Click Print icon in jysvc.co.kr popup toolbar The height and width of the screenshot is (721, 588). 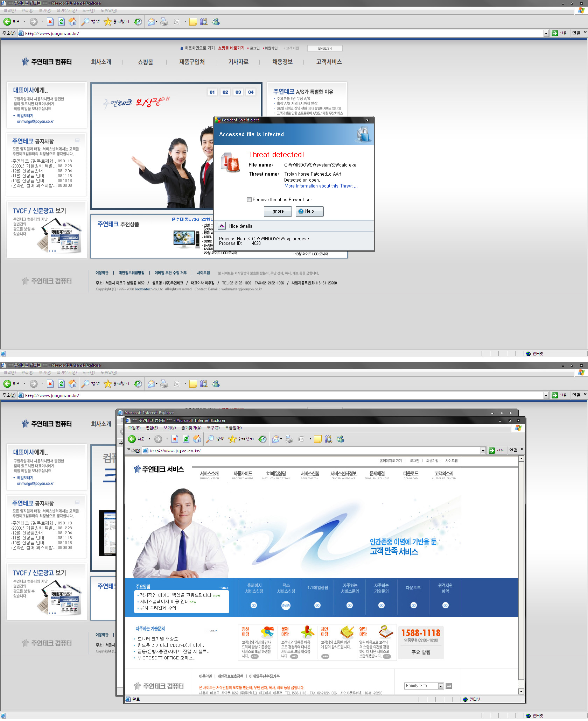coord(289,439)
